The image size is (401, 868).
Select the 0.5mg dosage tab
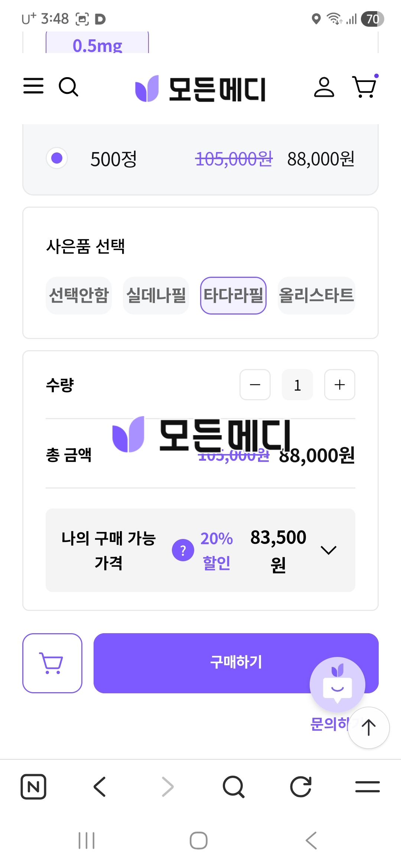point(97,45)
